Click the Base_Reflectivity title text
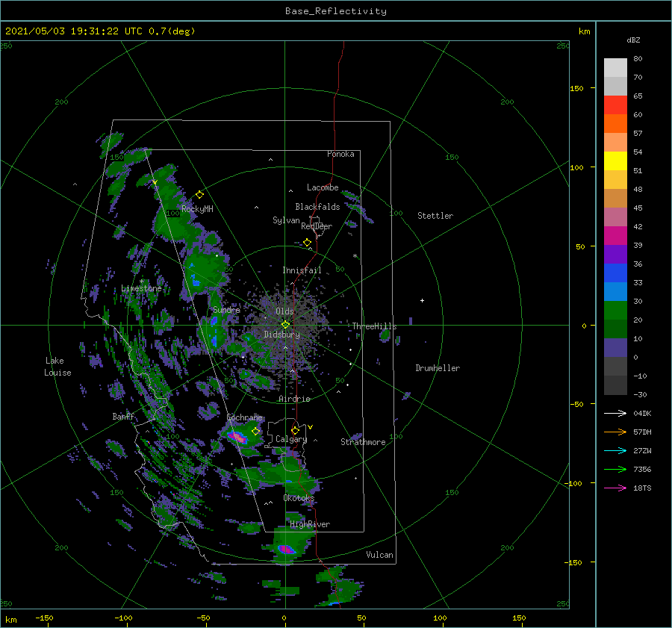Screen dimensions: 672x628 tap(336, 11)
